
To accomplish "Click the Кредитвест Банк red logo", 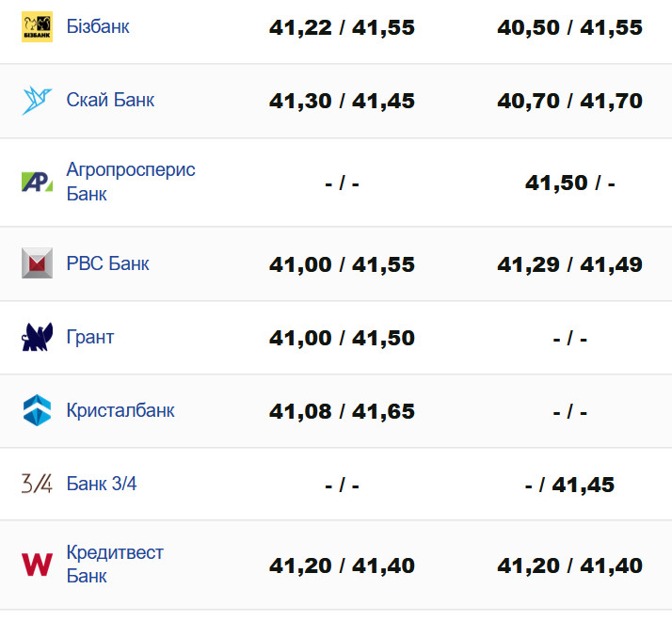I will point(37,565).
